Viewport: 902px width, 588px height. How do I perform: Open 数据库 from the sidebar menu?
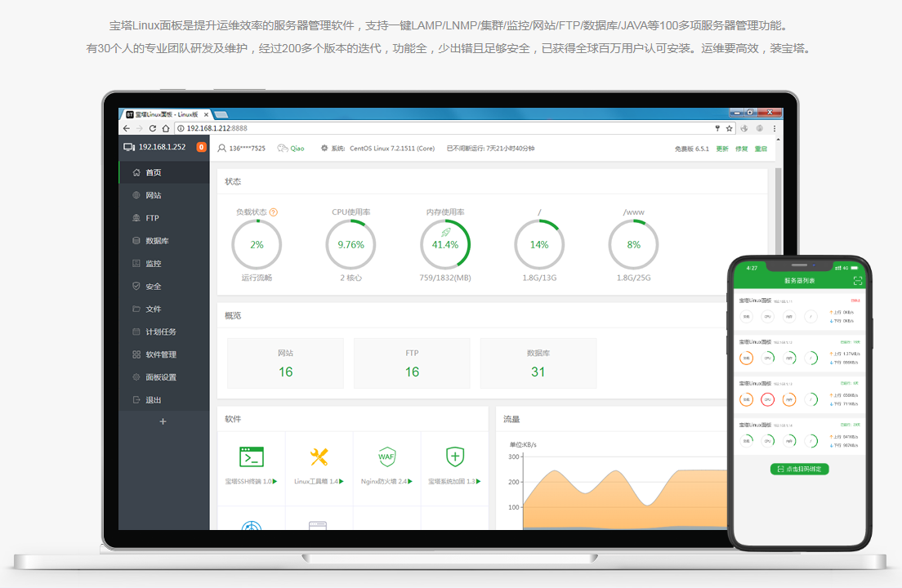(x=156, y=241)
